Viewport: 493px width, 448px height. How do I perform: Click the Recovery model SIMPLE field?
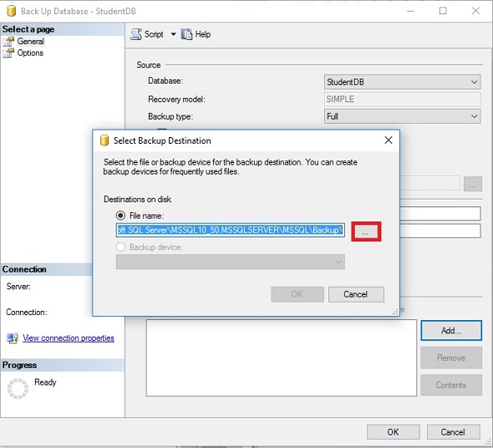402,99
